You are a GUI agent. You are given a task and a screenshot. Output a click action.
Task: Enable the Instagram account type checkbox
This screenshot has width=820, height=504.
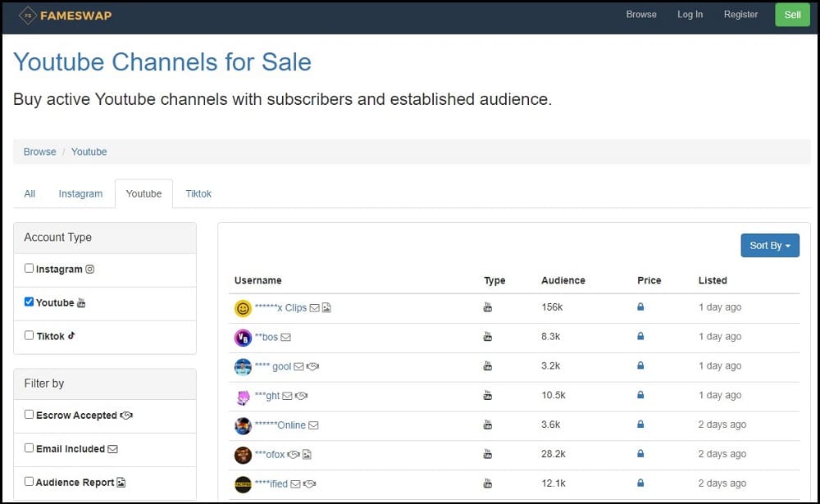(x=29, y=268)
